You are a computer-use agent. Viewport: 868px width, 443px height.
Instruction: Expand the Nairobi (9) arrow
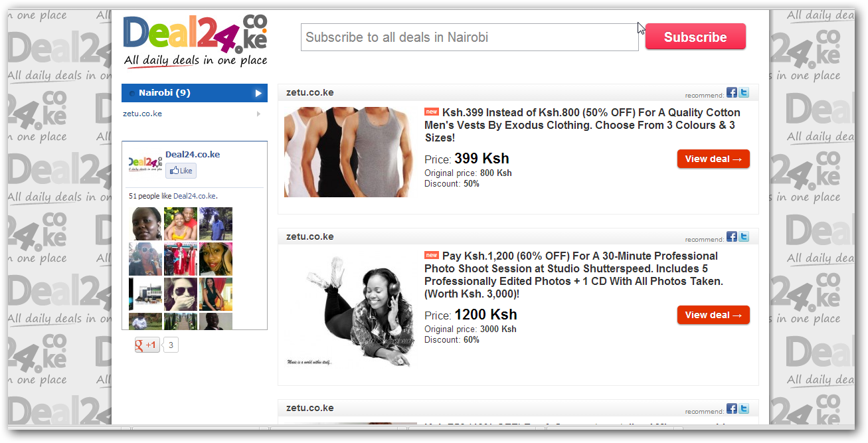[x=258, y=93]
